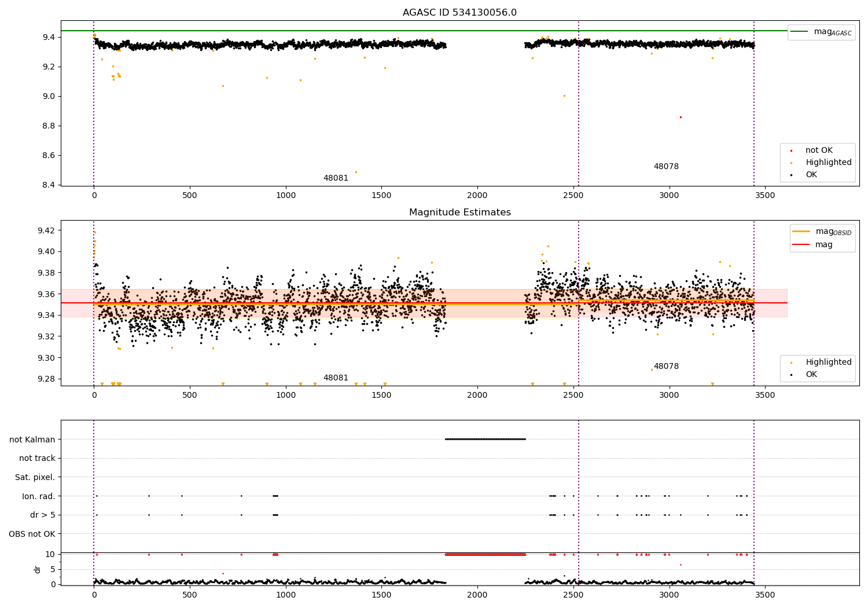Click the orange highlighted point near magnitude 8.48
Image resolution: width=868 pixels, height=608 pixels.
point(356,172)
